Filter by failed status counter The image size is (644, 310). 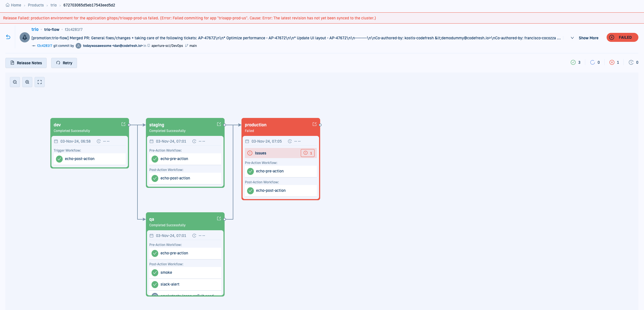[614, 62]
